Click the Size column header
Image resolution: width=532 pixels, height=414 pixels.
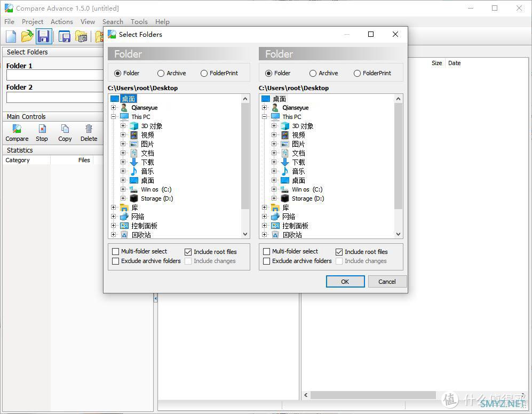pos(436,63)
